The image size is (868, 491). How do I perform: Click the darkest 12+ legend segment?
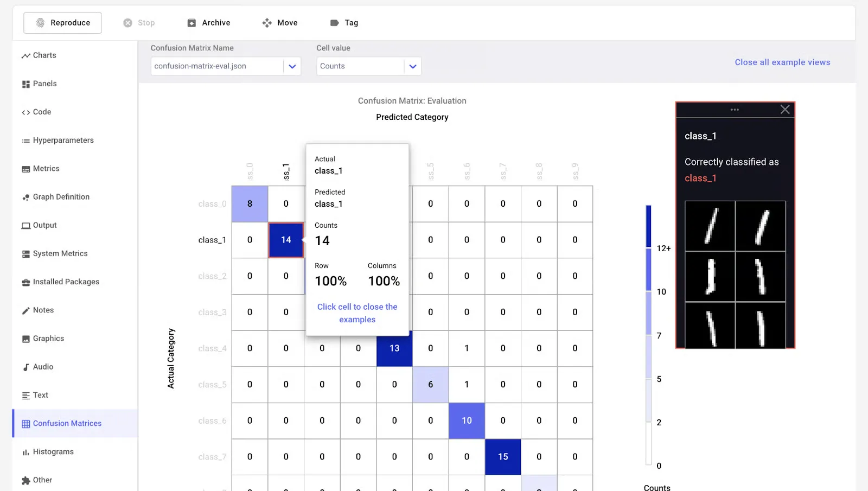tap(648, 226)
